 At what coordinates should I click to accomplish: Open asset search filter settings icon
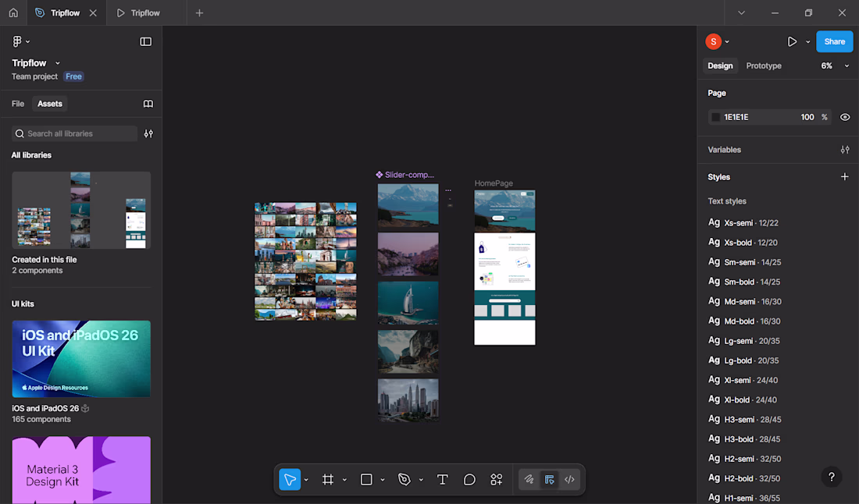pos(148,133)
